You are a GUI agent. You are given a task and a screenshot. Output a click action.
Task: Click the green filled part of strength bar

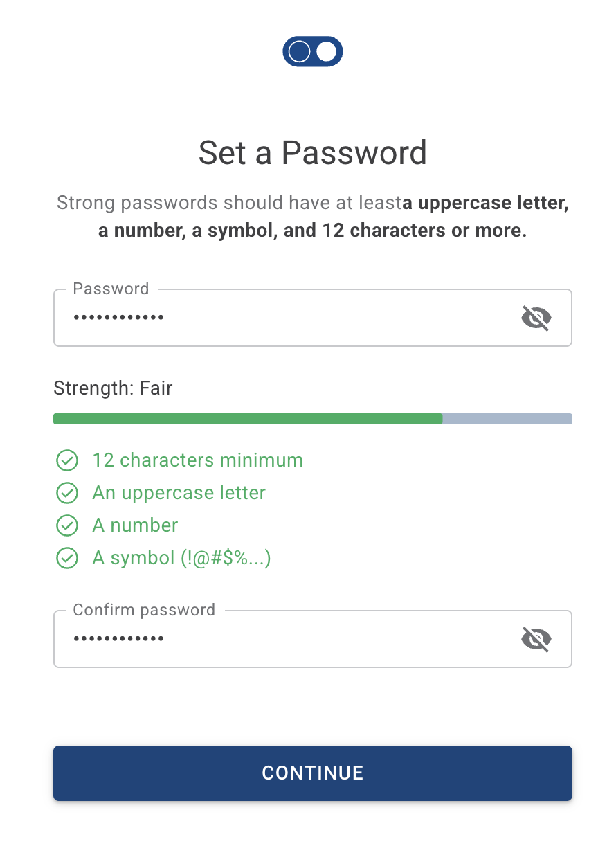tap(248, 419)
